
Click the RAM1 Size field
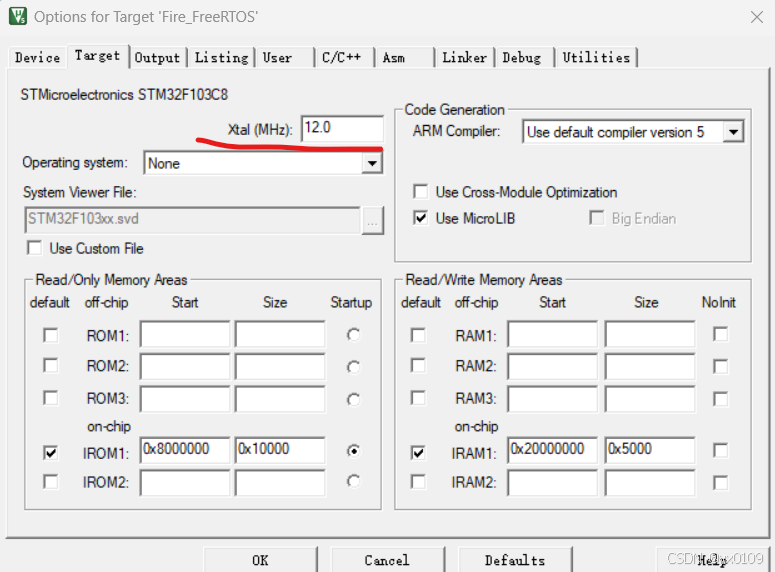pos(650,334)
